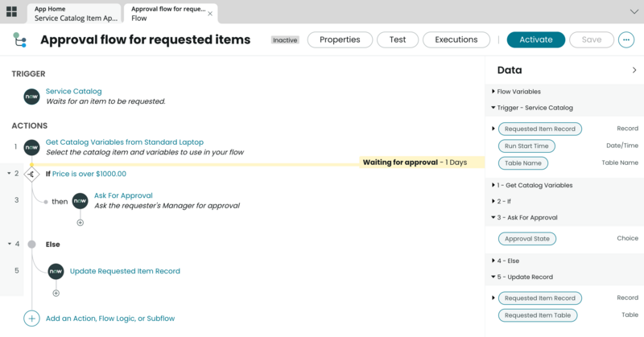Click Add an Action, Flow Logic, or Subflow
Viewport: 644px width, 337px height.
110,319
